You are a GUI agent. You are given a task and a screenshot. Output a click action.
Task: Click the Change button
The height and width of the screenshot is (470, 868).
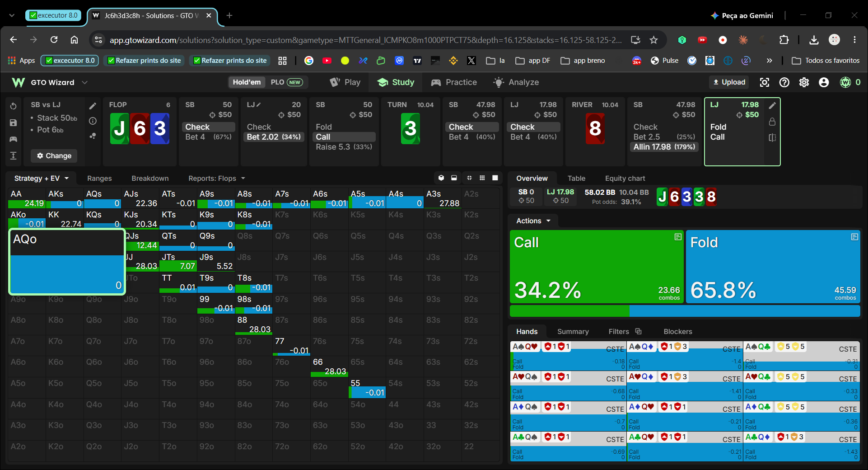point(54,155)
